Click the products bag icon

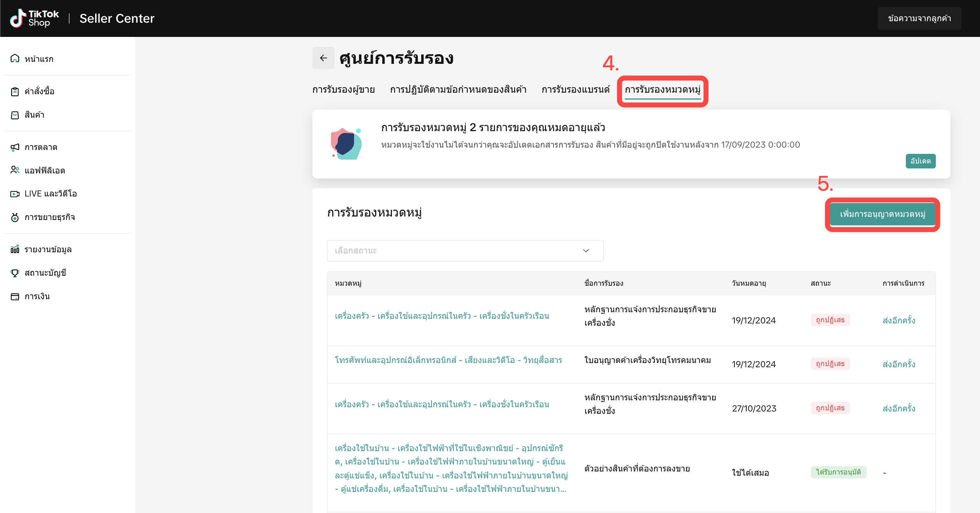pyautogui.click(x=15, y=115)
